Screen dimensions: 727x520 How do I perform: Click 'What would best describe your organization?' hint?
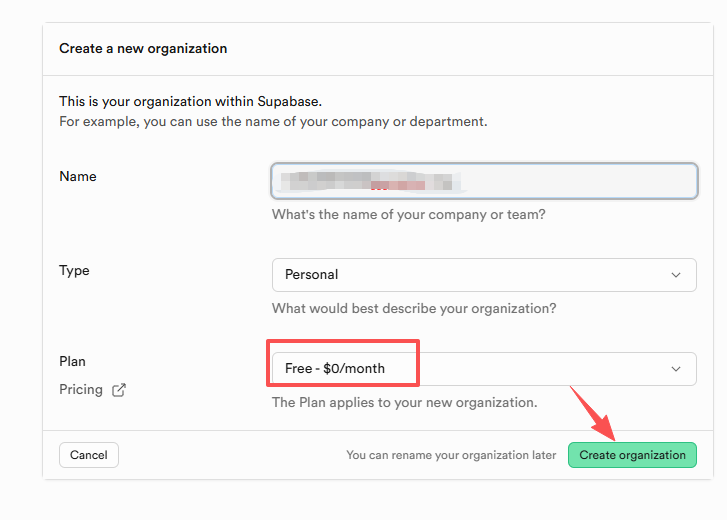pos(414,309)
